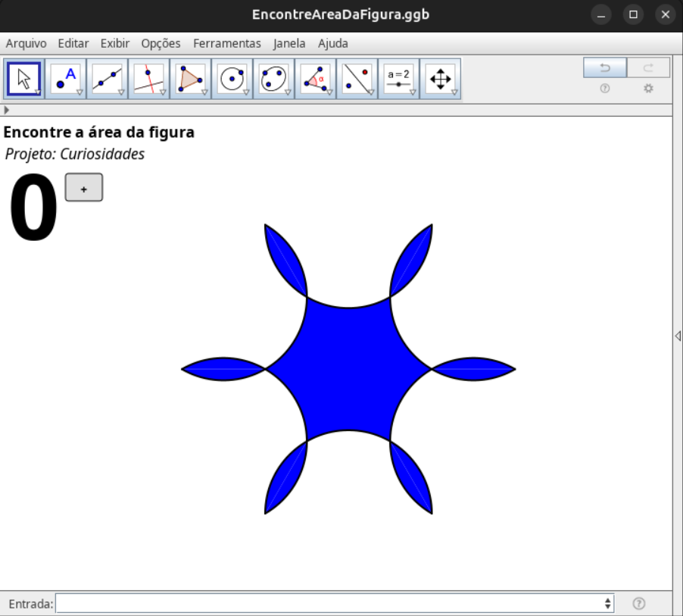Open the settings gear in the toolbar
683x616 pixels.
(x=648, y=89)
